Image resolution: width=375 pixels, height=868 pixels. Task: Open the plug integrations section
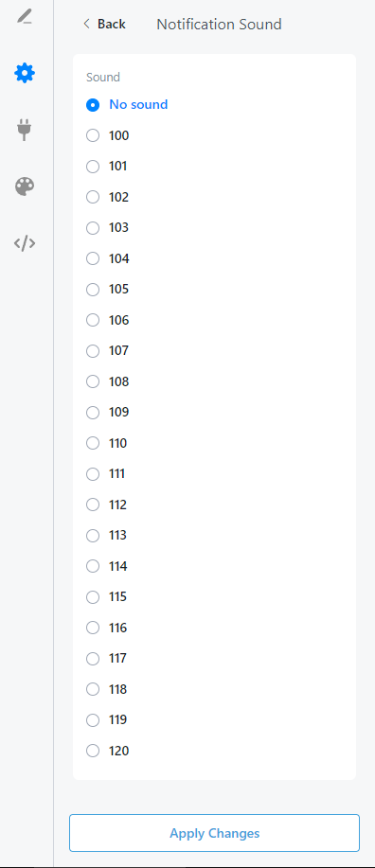pyautogui.click(x=25, y=130)
